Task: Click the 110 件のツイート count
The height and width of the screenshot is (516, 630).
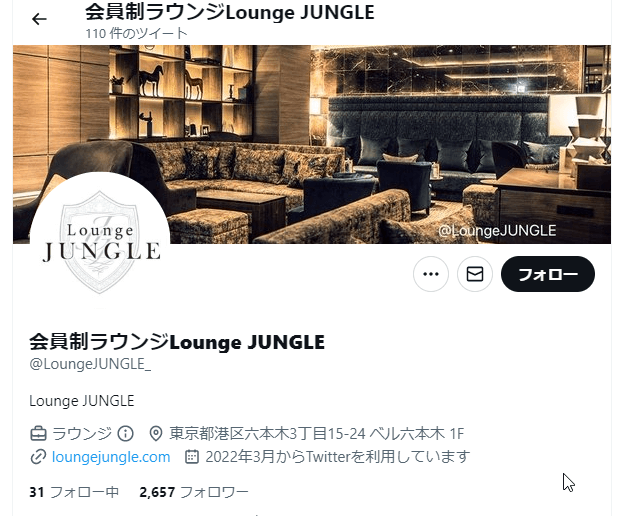Action: tap(136, 33)
